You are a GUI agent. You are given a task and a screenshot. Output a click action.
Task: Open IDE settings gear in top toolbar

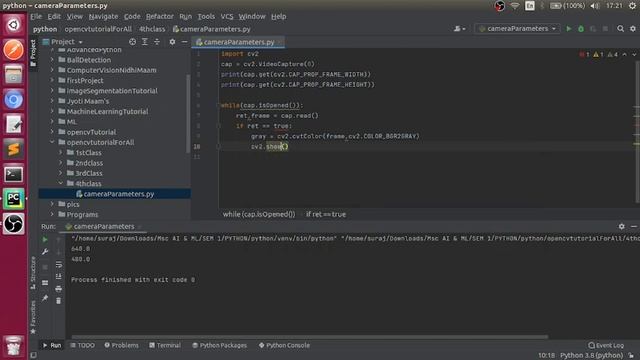[x=633, y=29]
